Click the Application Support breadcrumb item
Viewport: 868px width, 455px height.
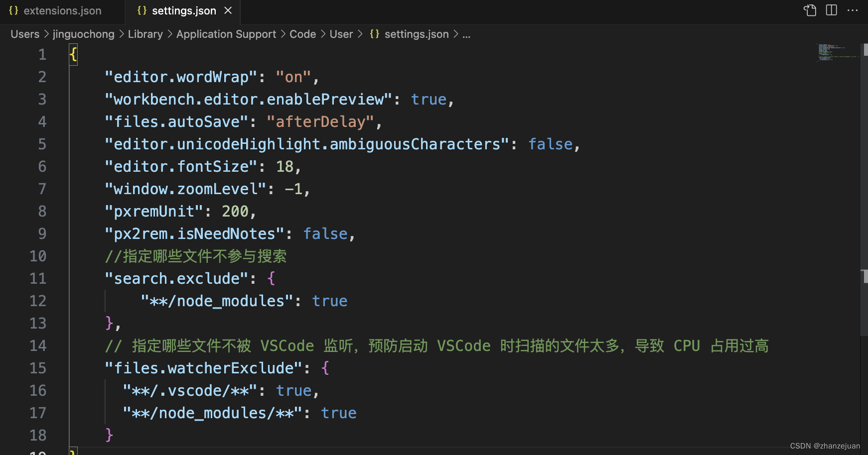pos(226,34)
